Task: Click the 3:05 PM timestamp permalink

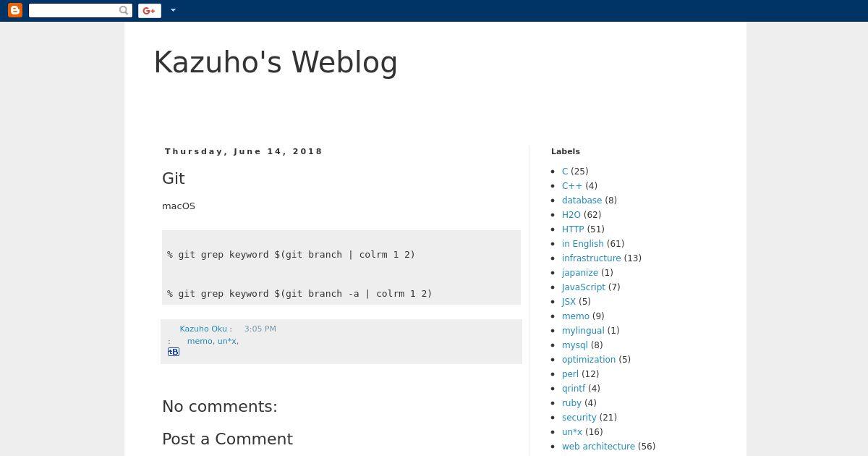Action: coord(260,329)
